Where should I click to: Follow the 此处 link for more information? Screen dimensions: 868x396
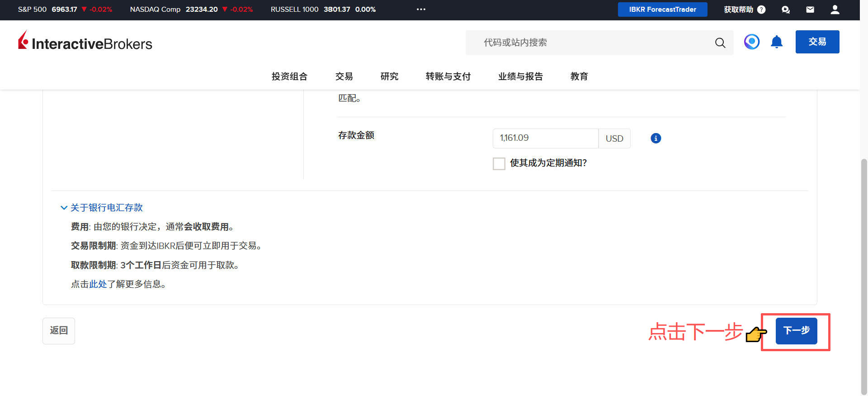98,284
